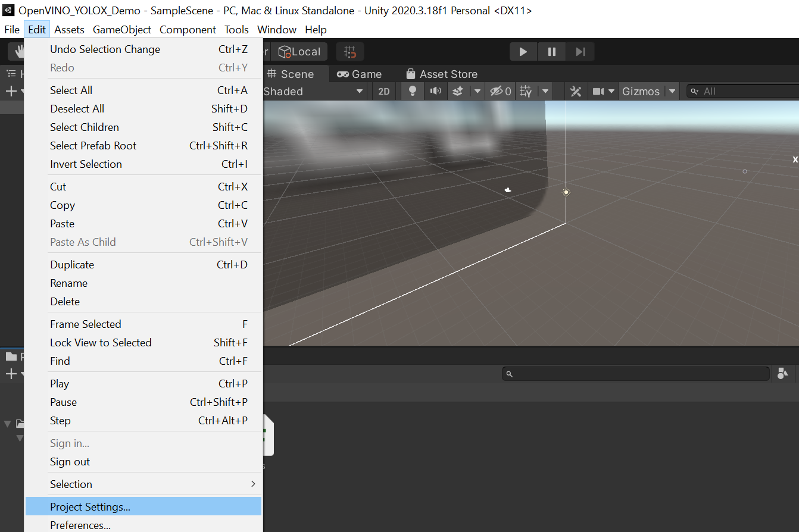Click the Step frame button
This screenshot has width=799, height=532.
coord(580,52)
